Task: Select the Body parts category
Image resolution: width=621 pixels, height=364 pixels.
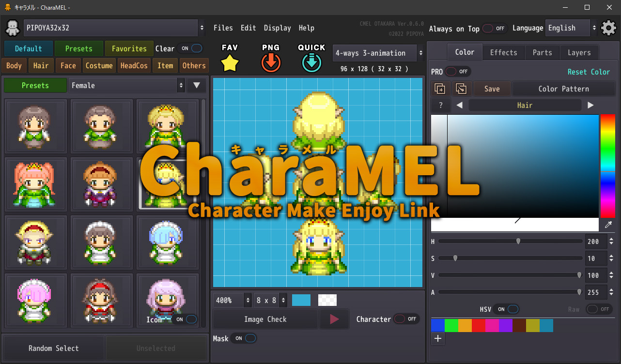Action: 14,65
